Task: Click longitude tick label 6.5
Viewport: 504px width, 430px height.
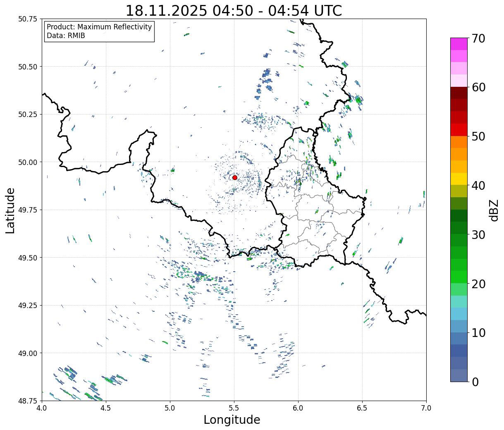Action: tap(362, 408)
